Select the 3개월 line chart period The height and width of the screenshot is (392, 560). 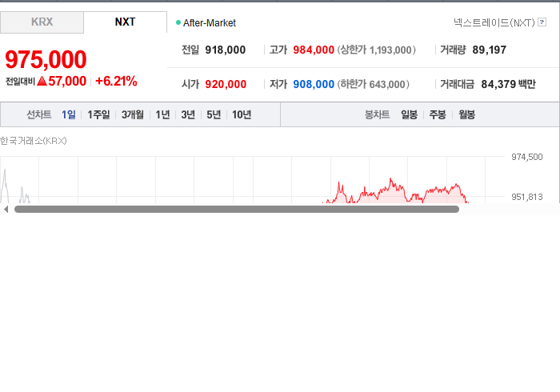coord(133,114)
